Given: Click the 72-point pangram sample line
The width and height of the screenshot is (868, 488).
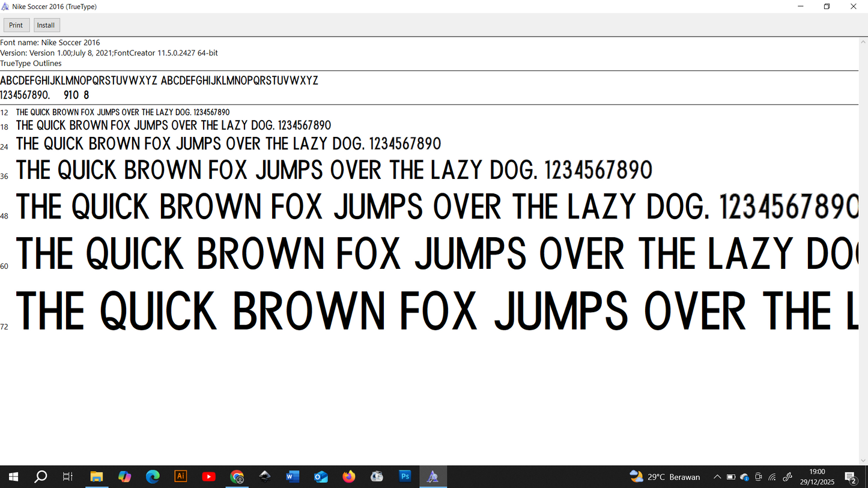Looking at the screenshot, I should [437, 311].
